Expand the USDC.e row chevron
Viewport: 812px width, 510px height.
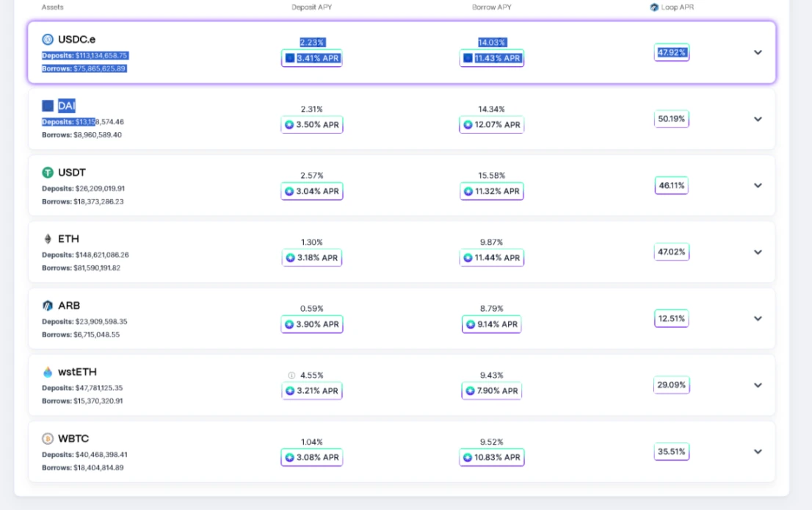[x=758, y=52]
